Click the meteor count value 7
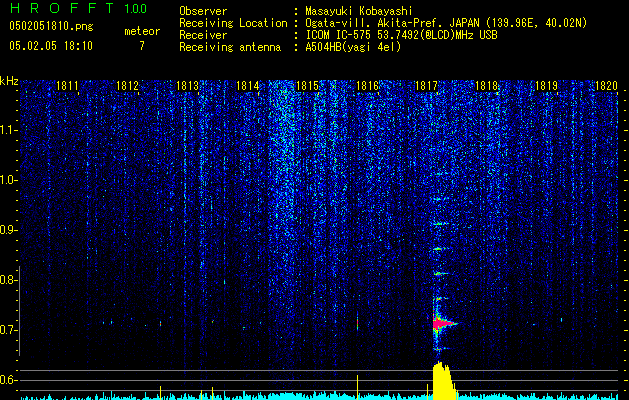 (142, 46)
